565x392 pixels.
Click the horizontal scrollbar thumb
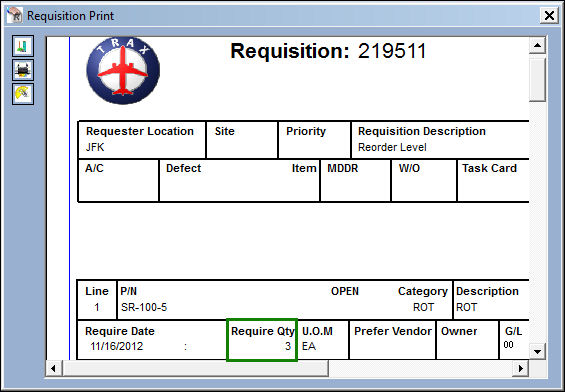(195, 368)
